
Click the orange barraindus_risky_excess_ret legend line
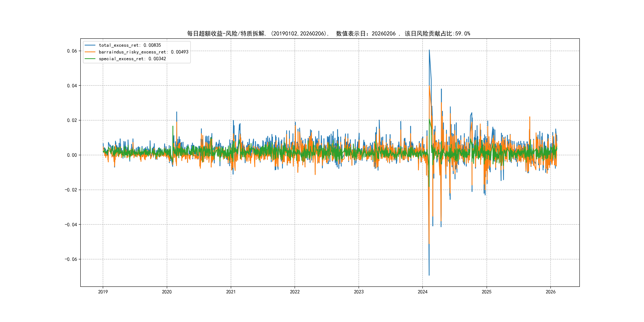point(90,52)
